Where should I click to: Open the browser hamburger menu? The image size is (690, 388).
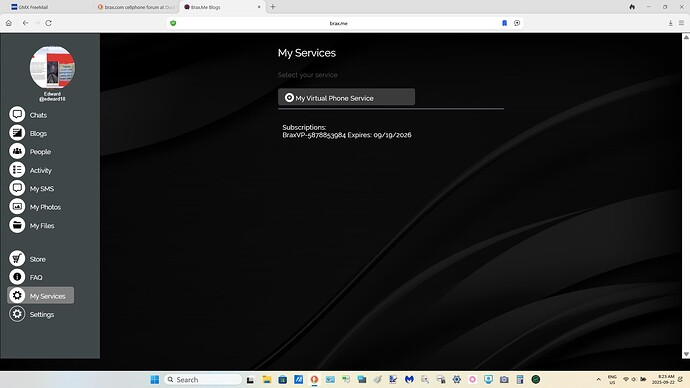tap(681, 23)
